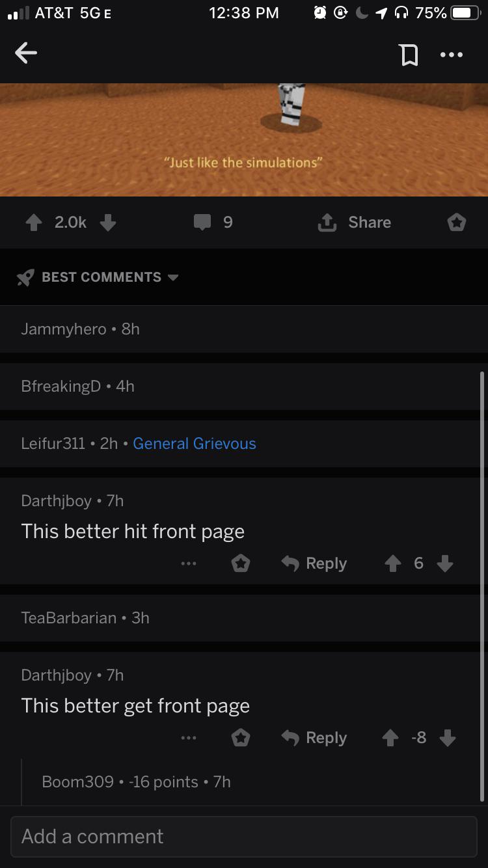Downvote the post
The image size is (488, 868).
click(108, 222)
